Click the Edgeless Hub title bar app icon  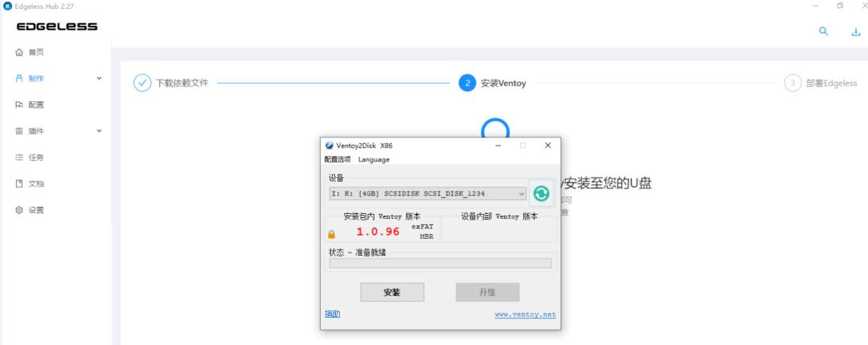tap(8, 6)
